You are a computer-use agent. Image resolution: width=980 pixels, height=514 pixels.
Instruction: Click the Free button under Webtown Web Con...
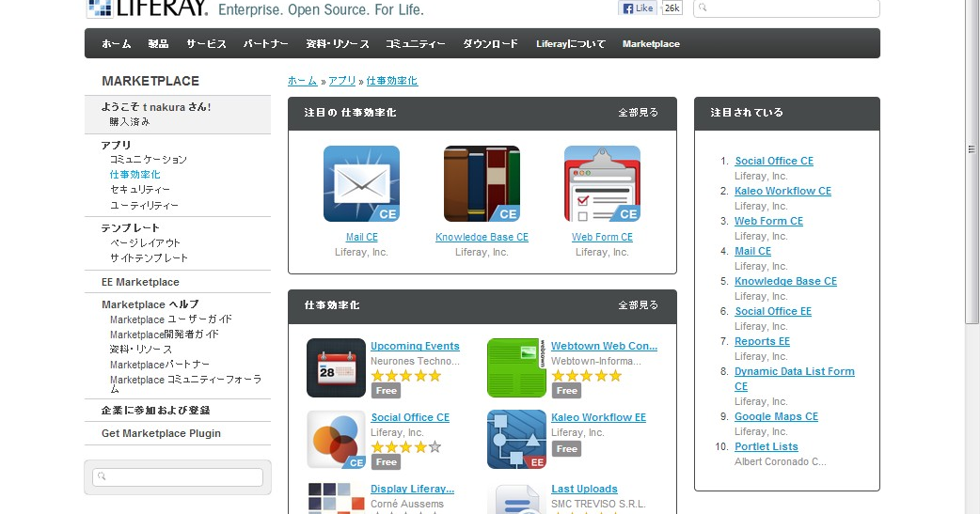click(567, 390)
